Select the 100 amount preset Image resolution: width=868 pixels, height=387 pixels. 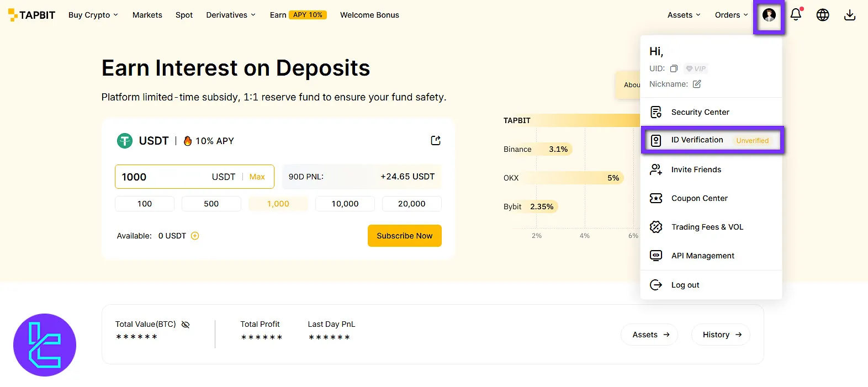145,204
